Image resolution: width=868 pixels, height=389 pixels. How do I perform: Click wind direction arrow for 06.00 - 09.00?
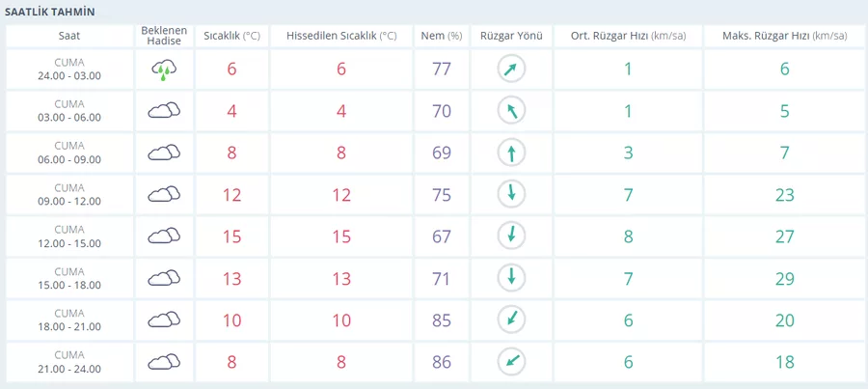click(x=511, y=153)
